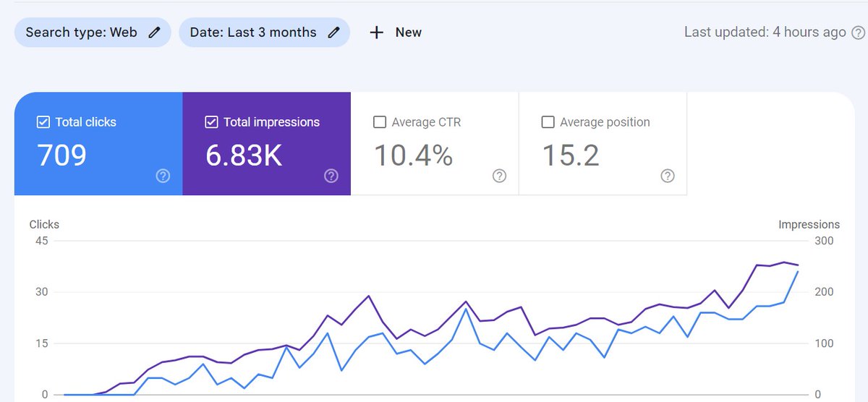
Task: Open help icon in Average CTR card
Action: click(499, 176)
